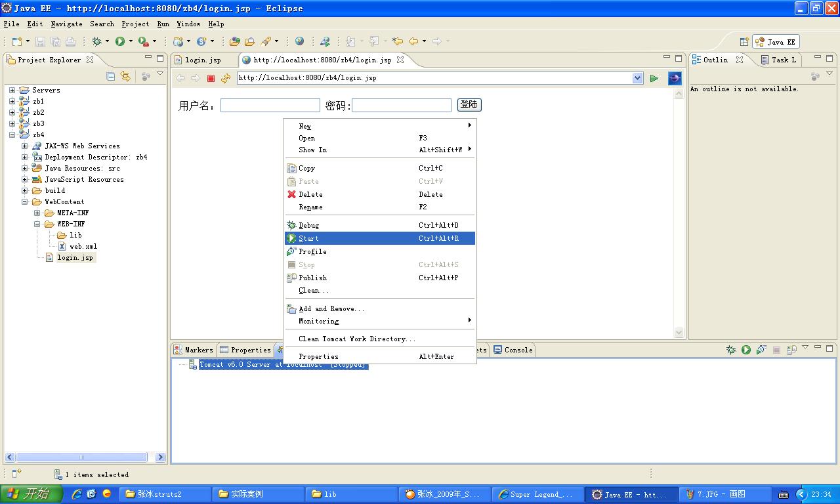This screenshot has height=504, width=840.
Task: Open Project Explorer view menu triangle
Action: tap(160, 75)
